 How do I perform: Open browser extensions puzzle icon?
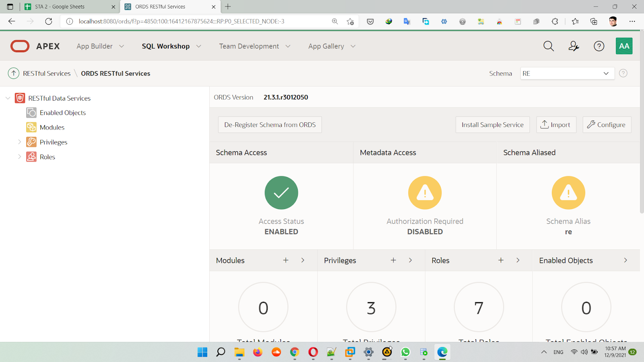555,21
